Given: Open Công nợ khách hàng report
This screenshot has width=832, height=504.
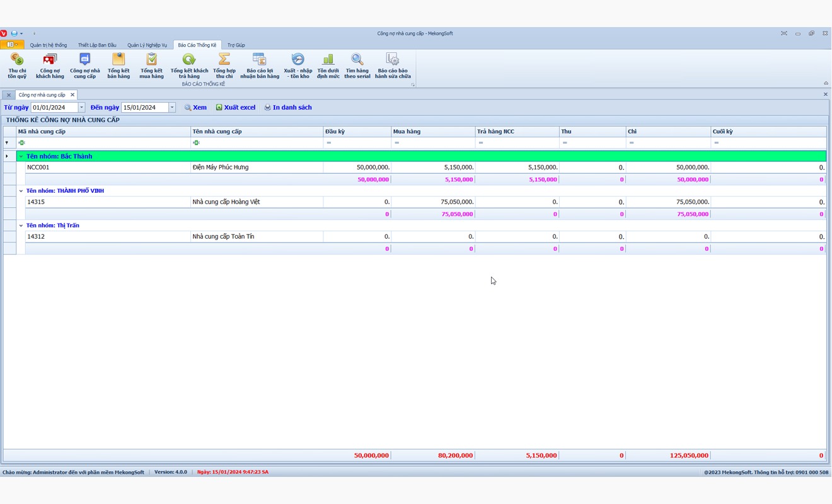Looking at the screenshot, I should click(x=50, y=65).
